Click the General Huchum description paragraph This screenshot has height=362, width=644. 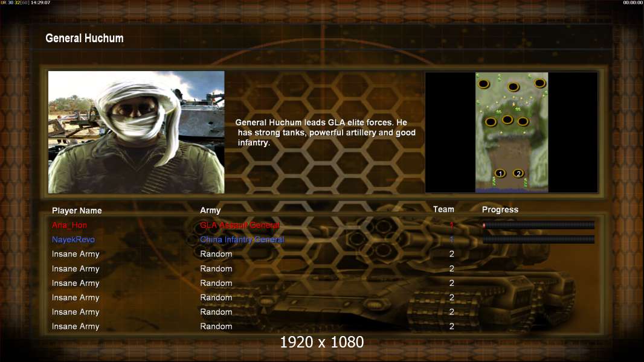coord(325,132)
